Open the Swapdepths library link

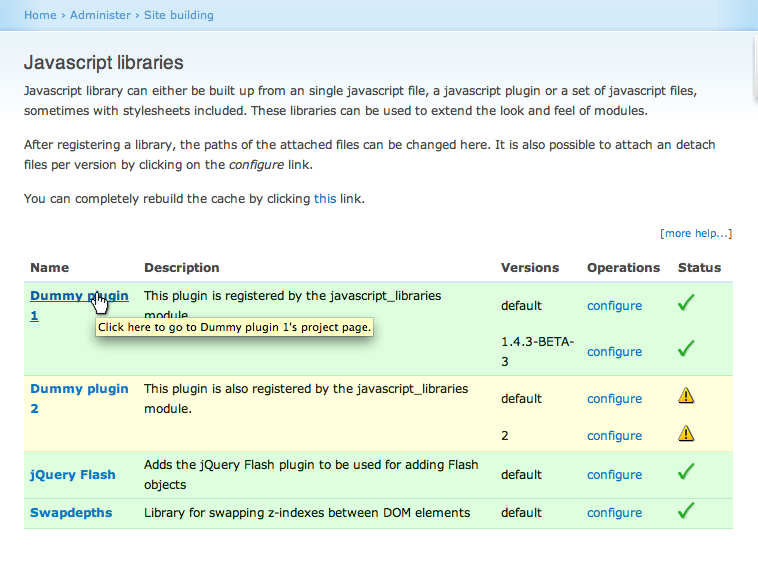[x=71, y=513]
